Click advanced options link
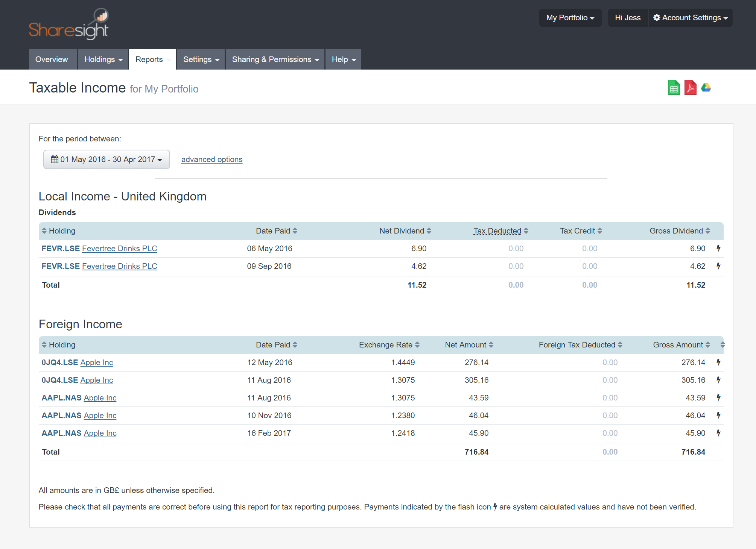The image size is (756, 549). [211, 159]
